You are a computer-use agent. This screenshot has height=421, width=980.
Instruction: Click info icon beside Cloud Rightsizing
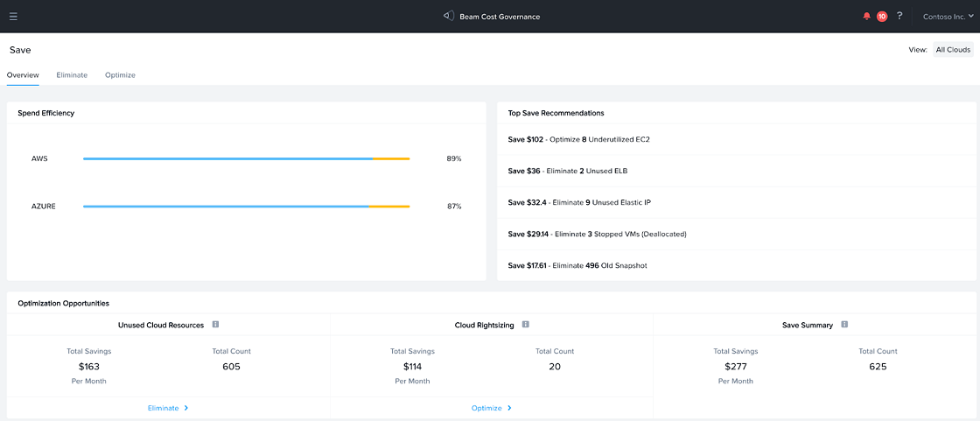click(526, 325)
